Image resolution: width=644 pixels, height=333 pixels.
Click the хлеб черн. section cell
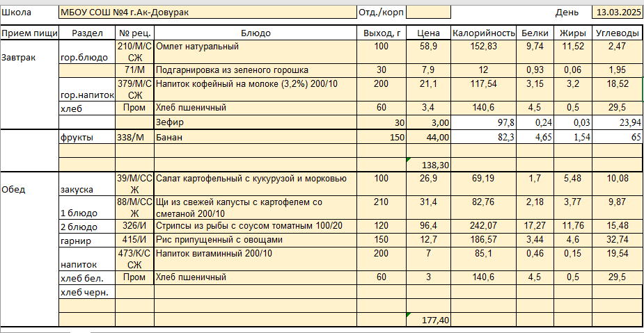pos(87,293)
